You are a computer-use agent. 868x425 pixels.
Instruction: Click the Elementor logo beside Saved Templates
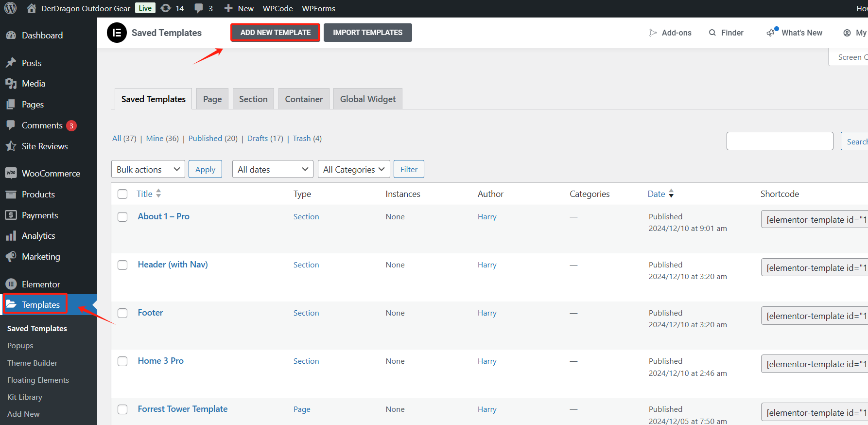point(117,33)
